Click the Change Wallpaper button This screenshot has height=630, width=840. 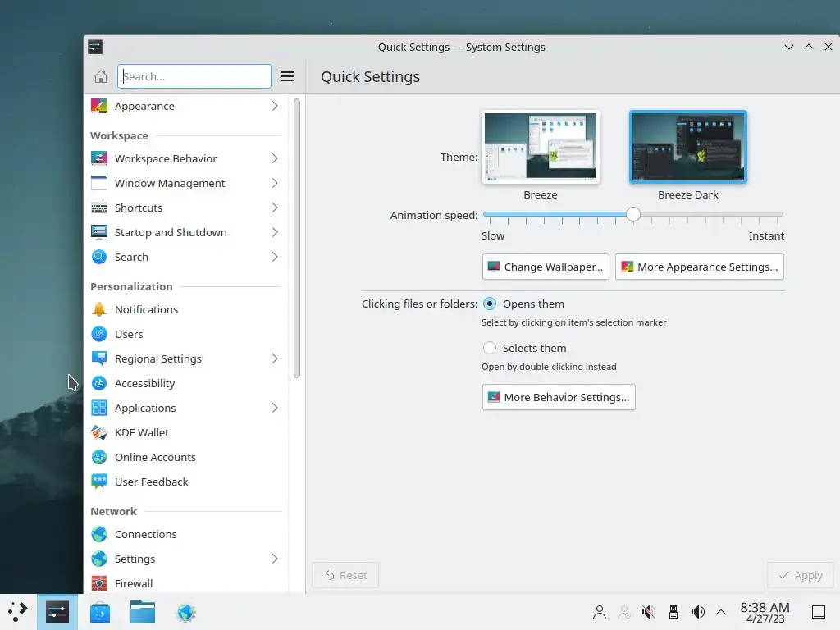coord(546,267)
